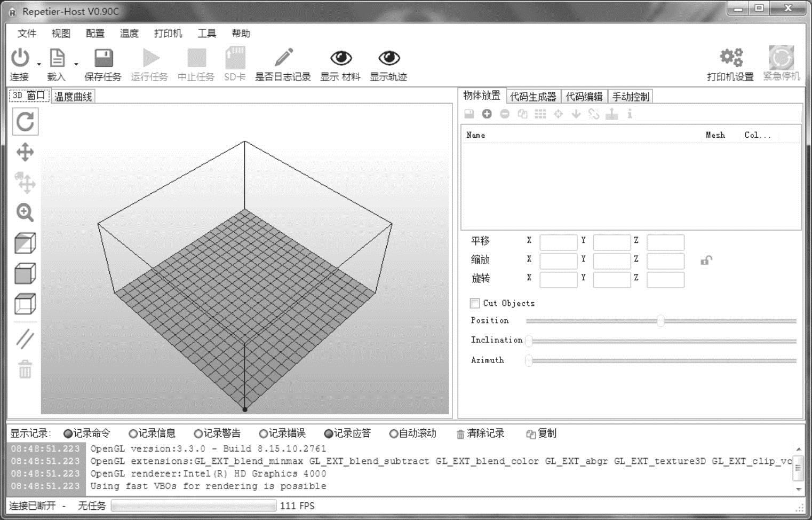The width and height of the screenshot is (812, 520).
Task: Click the 平移 X input field
Action: point(559,242)
